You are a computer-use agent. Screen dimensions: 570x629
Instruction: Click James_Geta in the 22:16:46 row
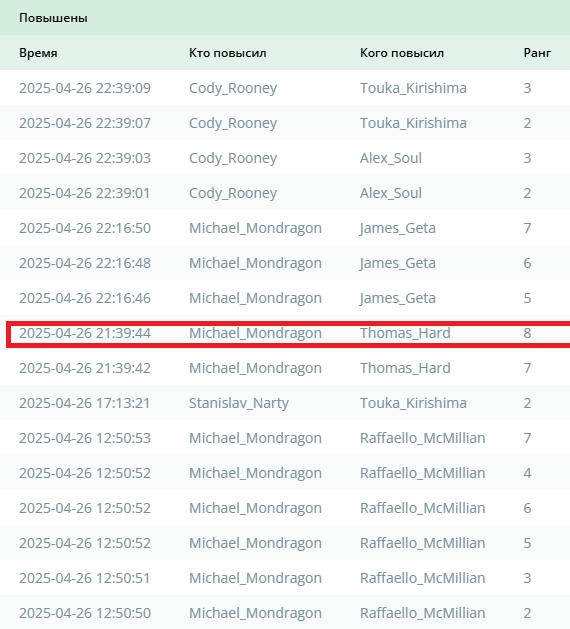(x=398, y=298)
